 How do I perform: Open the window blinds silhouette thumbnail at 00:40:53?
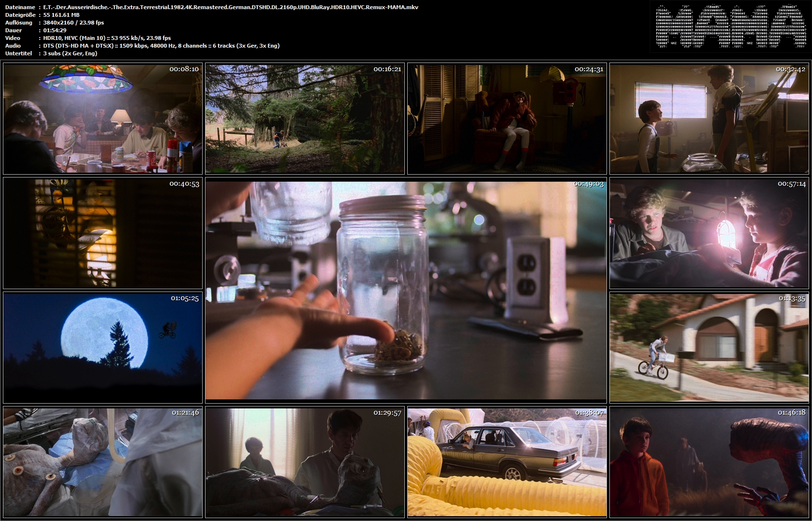[103, 233]
